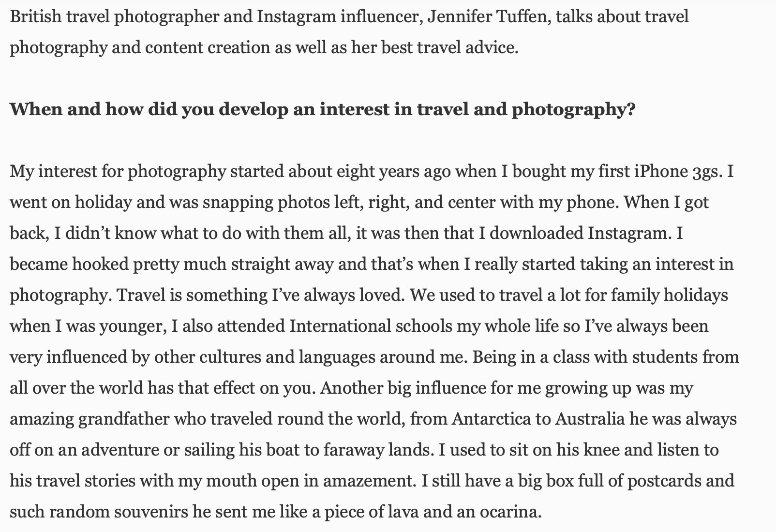The image size is (776, 532).
Task: Click the bold question heading about travel and photography
Action: pyautogui.click(x=323, y=110)
